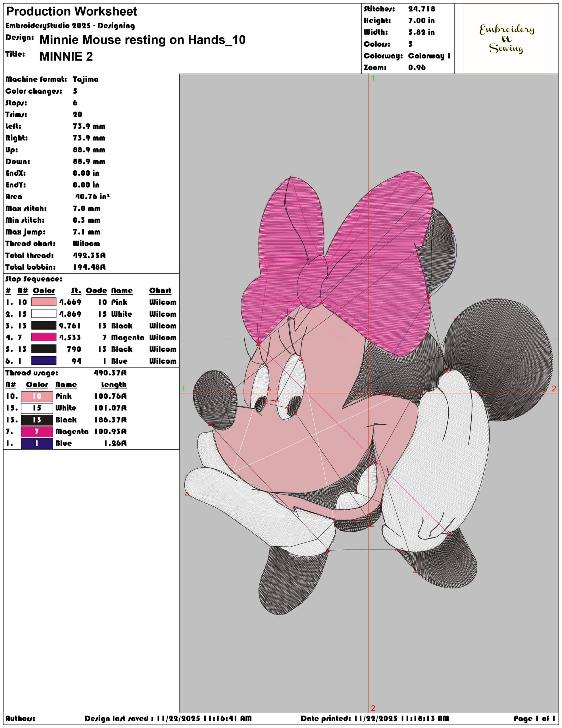Click the Thread usage total '490.37ft'
The height and width of the screenshot is (728, 562).
coord(110,373)
